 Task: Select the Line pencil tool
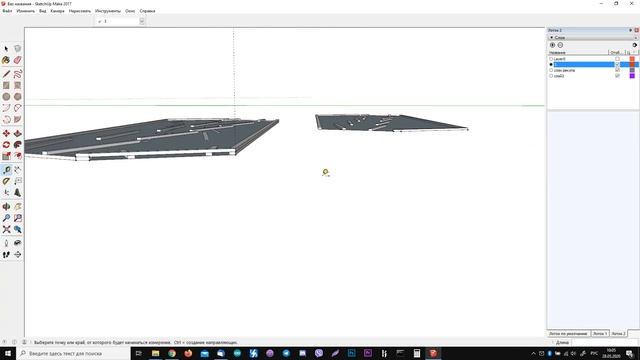(6, 74)
